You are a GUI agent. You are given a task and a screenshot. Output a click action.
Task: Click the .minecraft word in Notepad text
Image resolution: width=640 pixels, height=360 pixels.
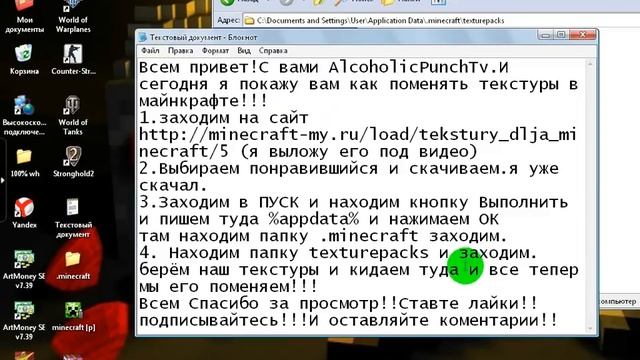[368, 236]
